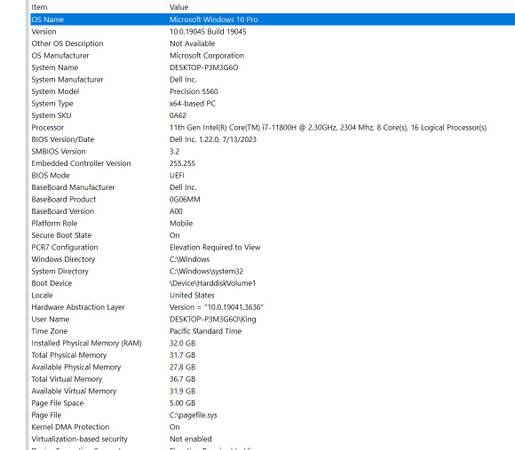
Task: Click the C:\pagefile.sys value
Action: (193, 416)
